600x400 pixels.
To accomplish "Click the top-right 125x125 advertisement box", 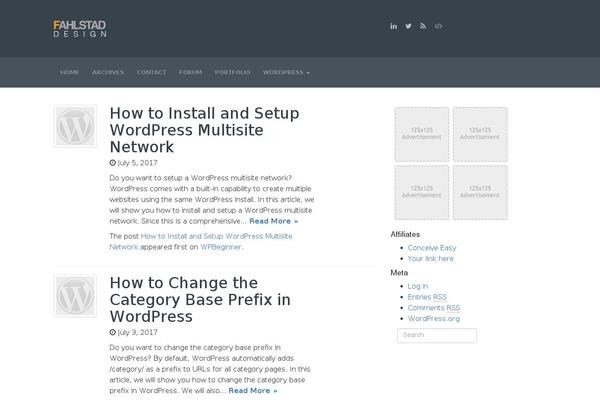I will pyautogui.click(x=480, y=134).
